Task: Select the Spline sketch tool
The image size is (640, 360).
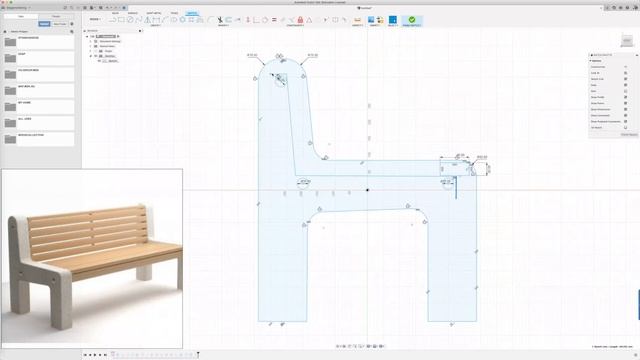Action: point(138,20)
